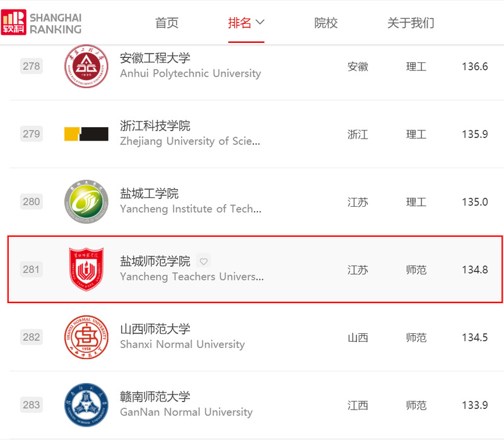Click the Shanghai Ranking logo
This screenshot has height=443, width=504.
click(42, 22)
